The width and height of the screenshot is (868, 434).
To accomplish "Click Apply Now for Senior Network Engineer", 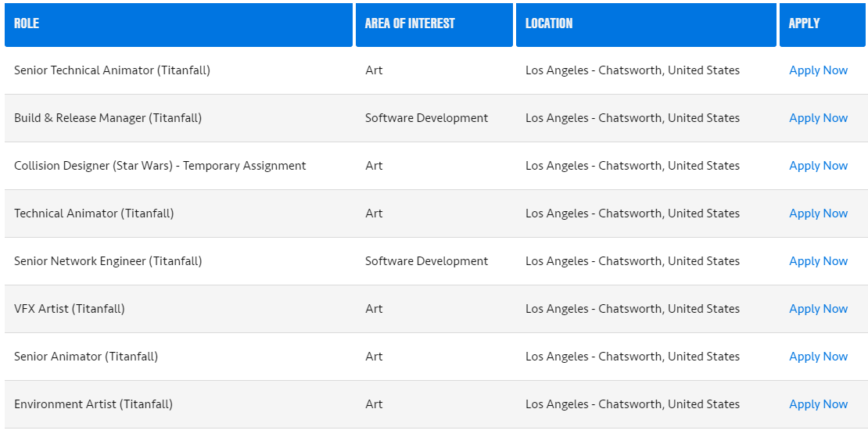I will (x=818, y=261).
